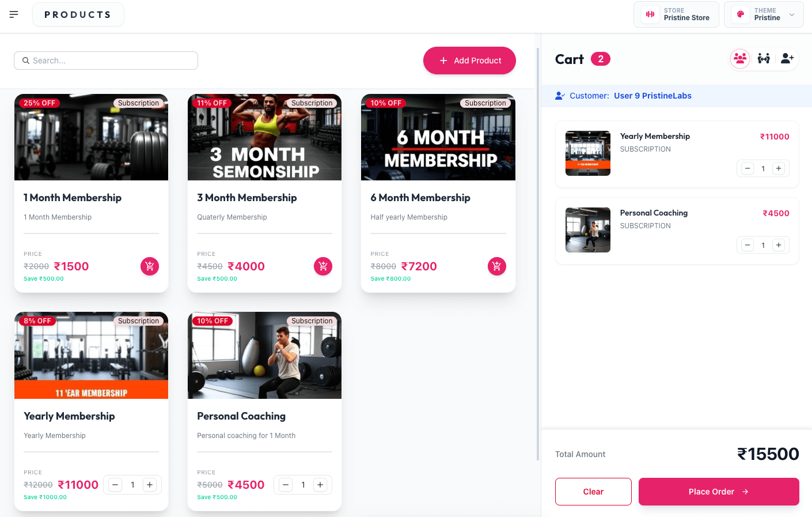This screenshot has height=517, width=812.
Task: Open the Yearly Membership thumbnail in cart
Action: point(587,153)
